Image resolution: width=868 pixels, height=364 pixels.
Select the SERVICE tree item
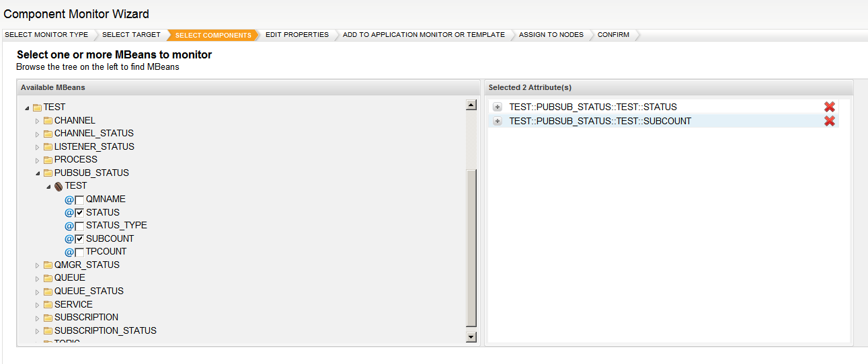point(73,304)
